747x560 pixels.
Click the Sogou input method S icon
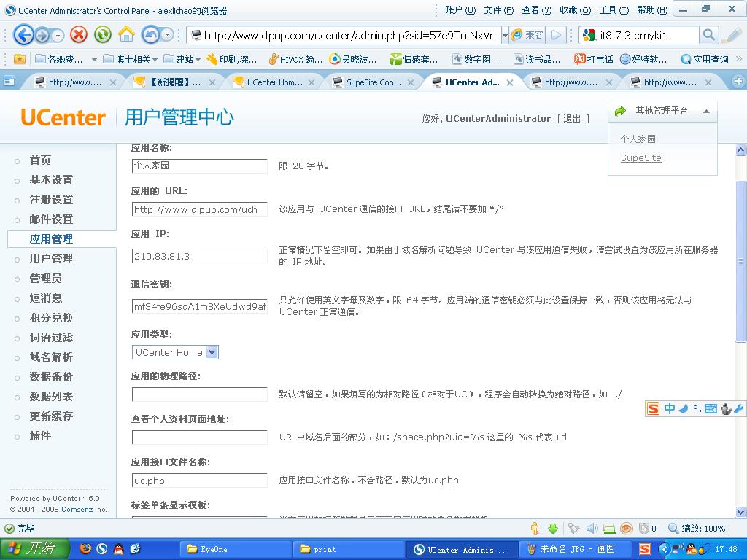(653, 408)
